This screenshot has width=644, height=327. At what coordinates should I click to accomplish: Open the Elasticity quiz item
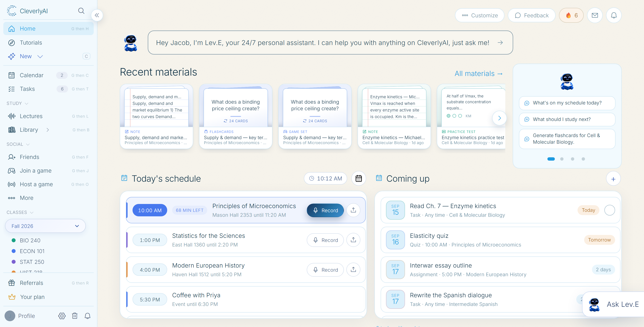(500, 240)
